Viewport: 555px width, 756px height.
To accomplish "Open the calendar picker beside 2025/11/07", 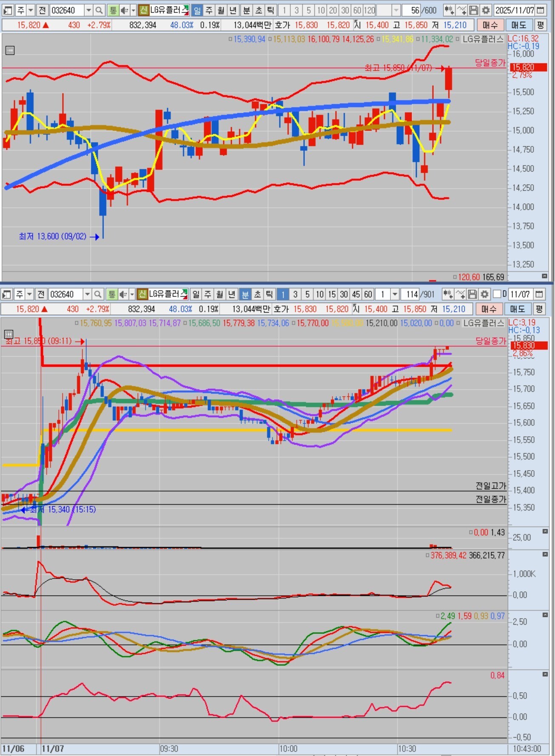I will [541, 10].
